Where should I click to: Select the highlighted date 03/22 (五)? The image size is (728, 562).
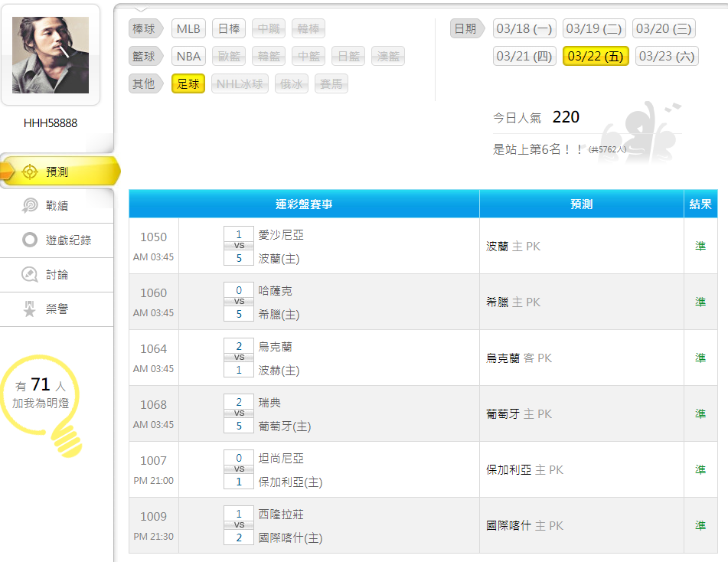pyautogui.click(x=596, y=56)
